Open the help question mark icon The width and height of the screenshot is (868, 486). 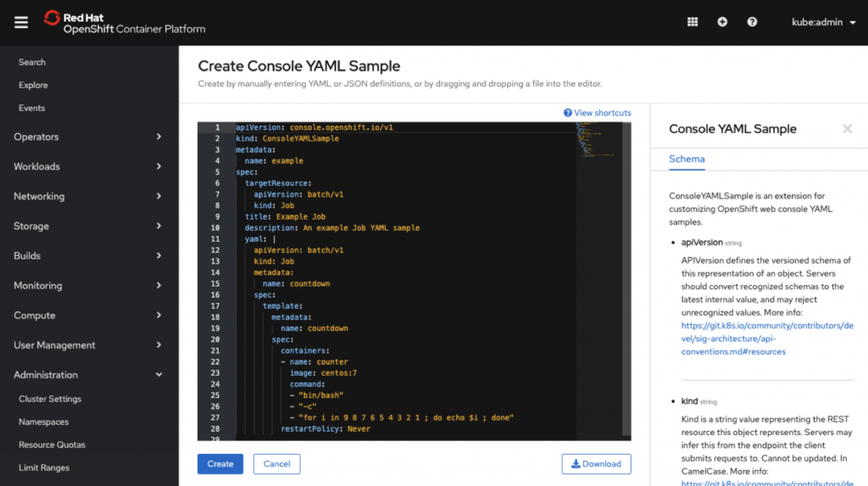(752, 22)
